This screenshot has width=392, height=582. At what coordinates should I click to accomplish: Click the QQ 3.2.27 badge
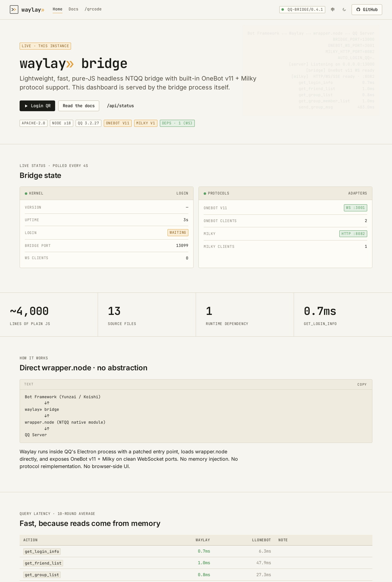point(89,123)
